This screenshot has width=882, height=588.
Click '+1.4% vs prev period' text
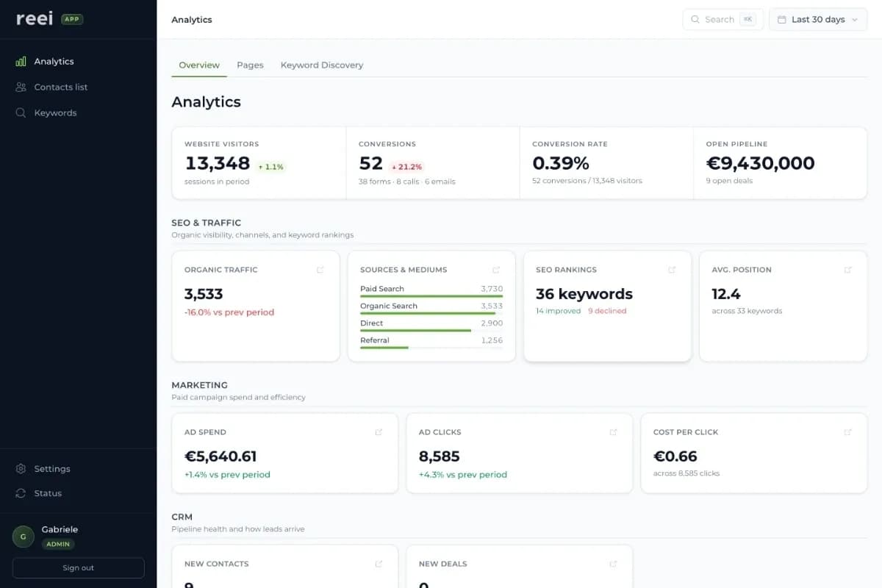pos(227,475)
